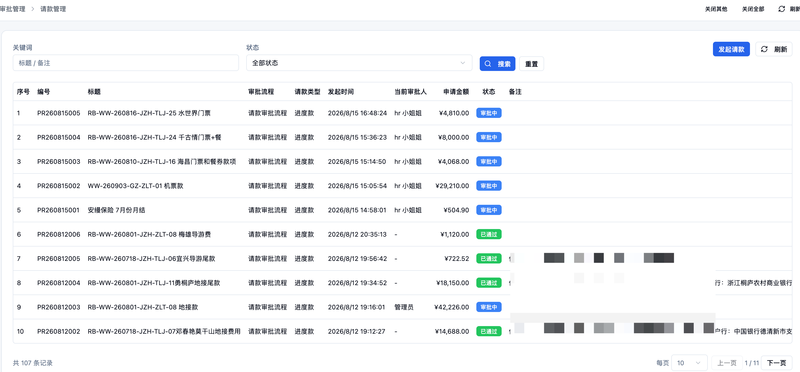Screen dimensions: 800x372
Task: Click title 邓春艳莫干山地接费用 entry
Action: point(164,331)
